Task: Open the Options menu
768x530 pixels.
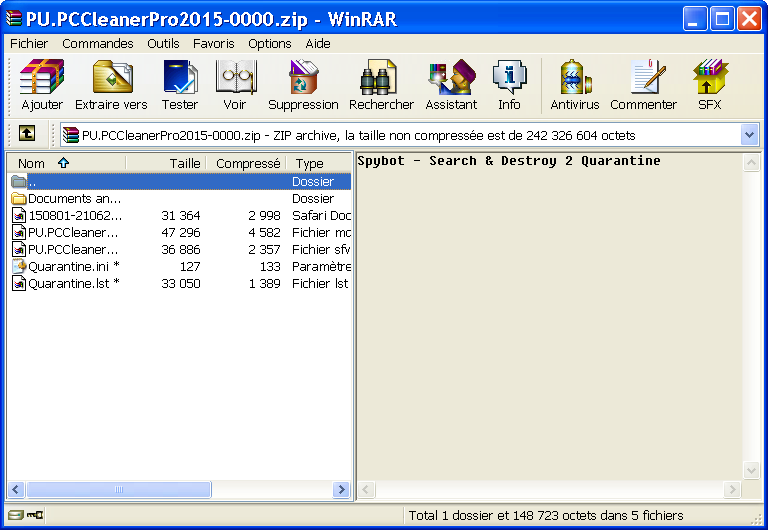Action: click(269, 44)
